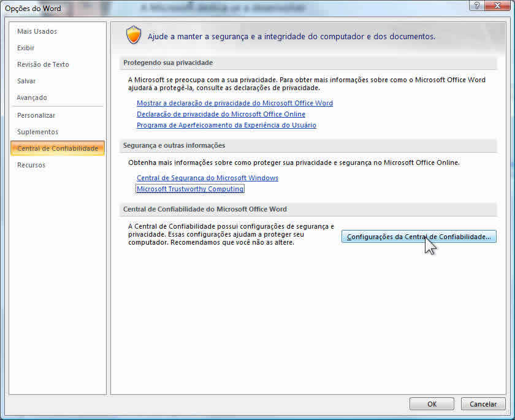Open Programa de Aperfeiçoamento da Experiência link
Image resolution: width=515 pixels, height=420 pixels.
pos(226,125)
